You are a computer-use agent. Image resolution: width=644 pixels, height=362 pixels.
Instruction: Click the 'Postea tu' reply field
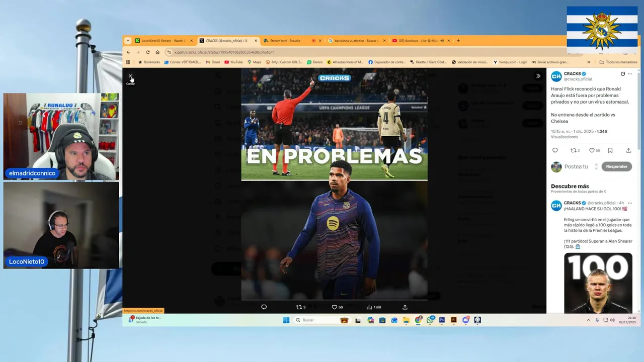point(576,166)
